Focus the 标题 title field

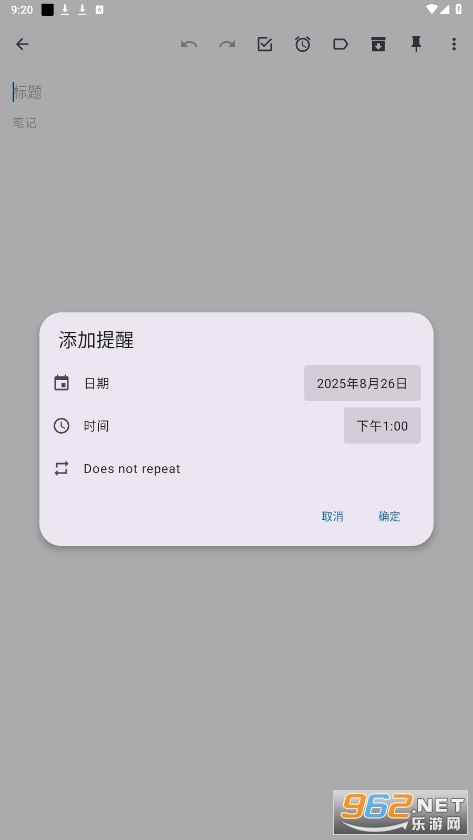click(236, 92)
